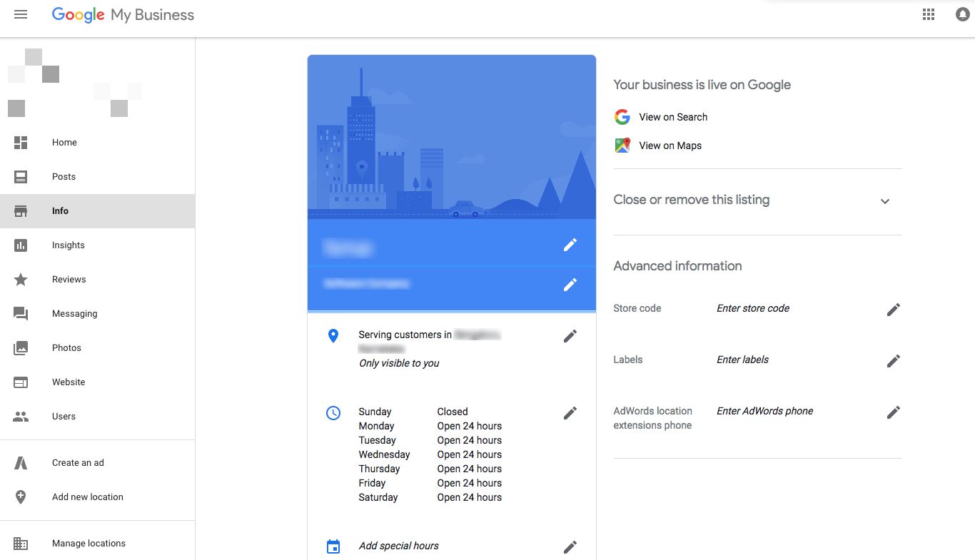Screen dimensions: 975x560
Task: Edit business hours with pencil icon
Action: point(570,413)
